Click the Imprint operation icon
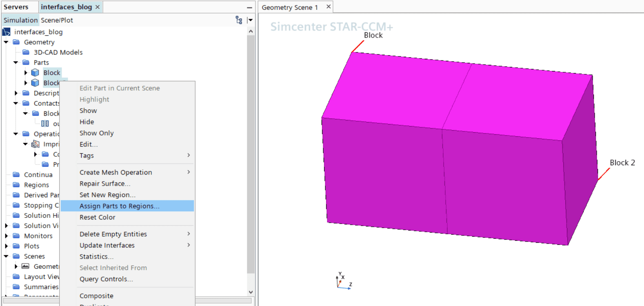This screenshot has width=644, height=306. coord(36,144)
